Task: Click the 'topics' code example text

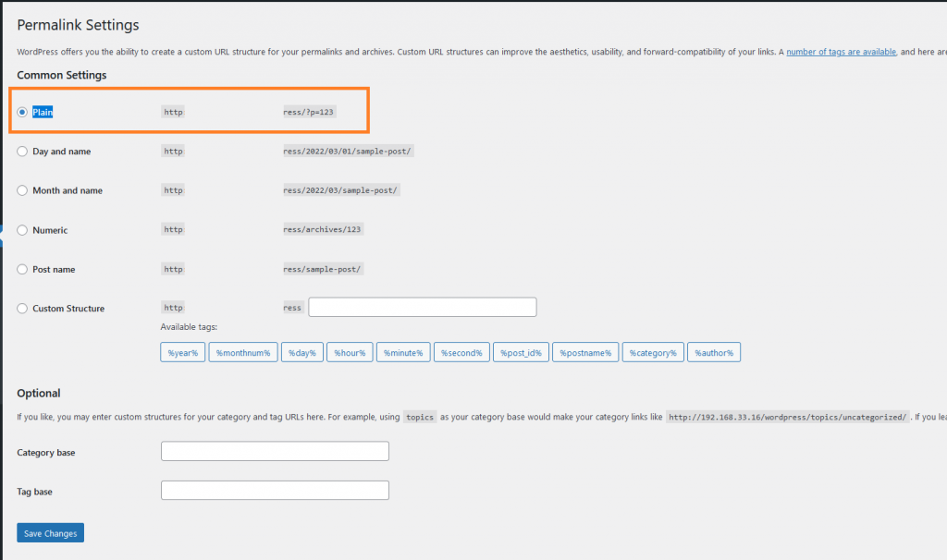Action: click(x=420, y=417)
